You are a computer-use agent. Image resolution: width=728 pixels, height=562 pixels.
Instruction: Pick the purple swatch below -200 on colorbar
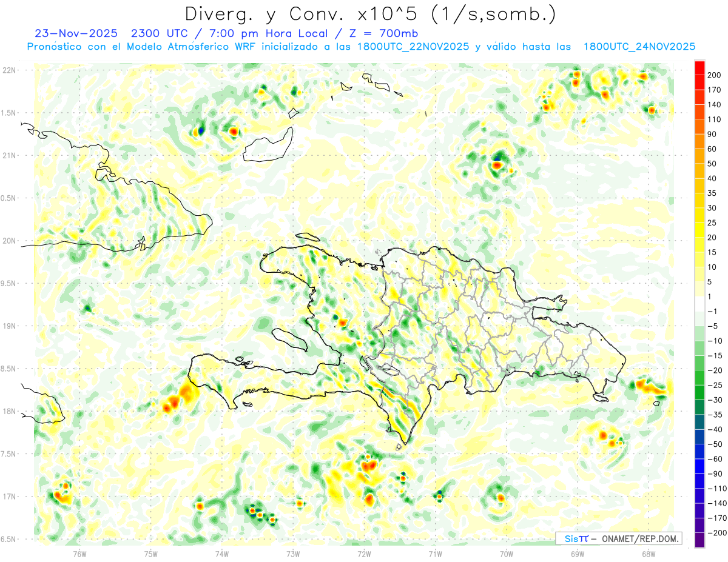coord(699,540)
